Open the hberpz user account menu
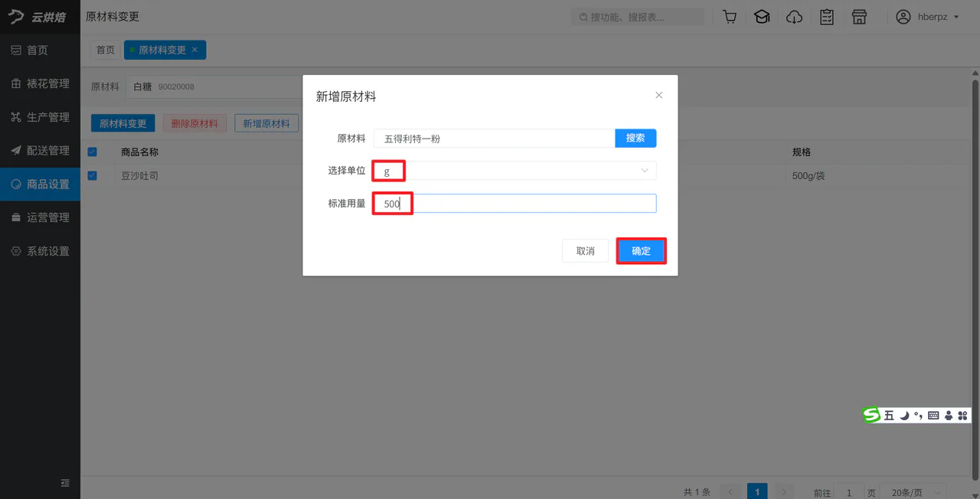 [x=928, y=17]
